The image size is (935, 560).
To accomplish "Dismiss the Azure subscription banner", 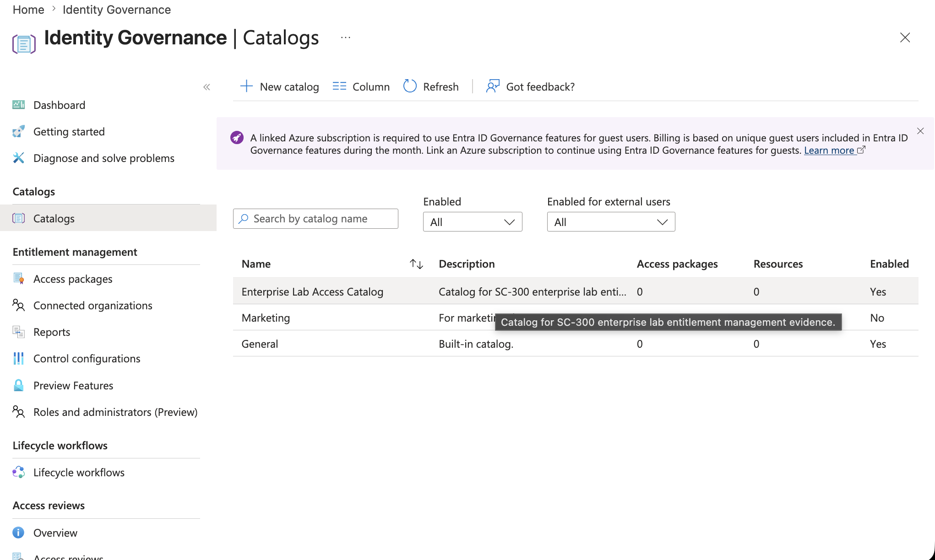I will coord(920,131).
